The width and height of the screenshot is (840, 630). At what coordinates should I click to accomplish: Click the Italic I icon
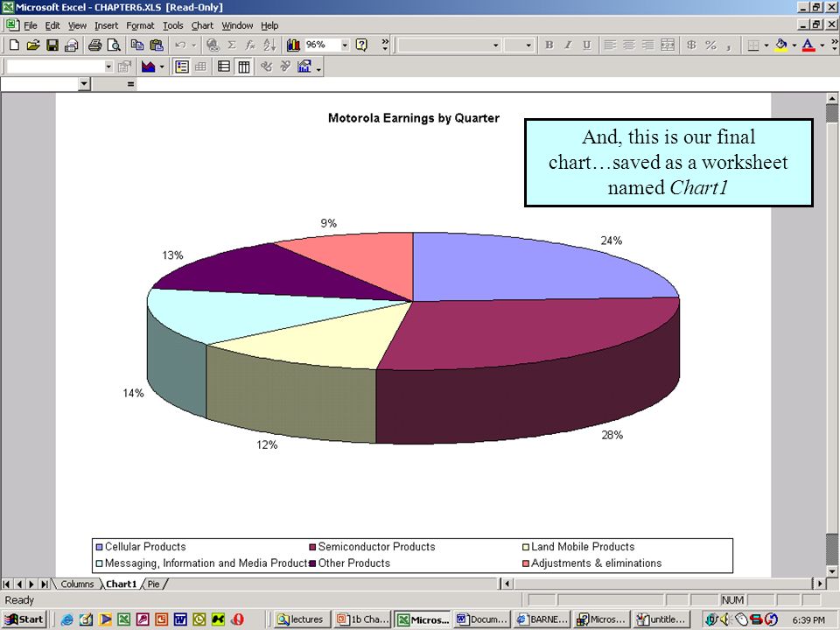pos(568,45)
